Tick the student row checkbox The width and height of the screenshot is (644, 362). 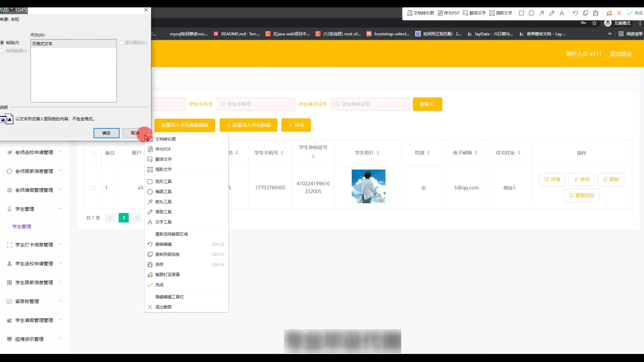(93, 188)
